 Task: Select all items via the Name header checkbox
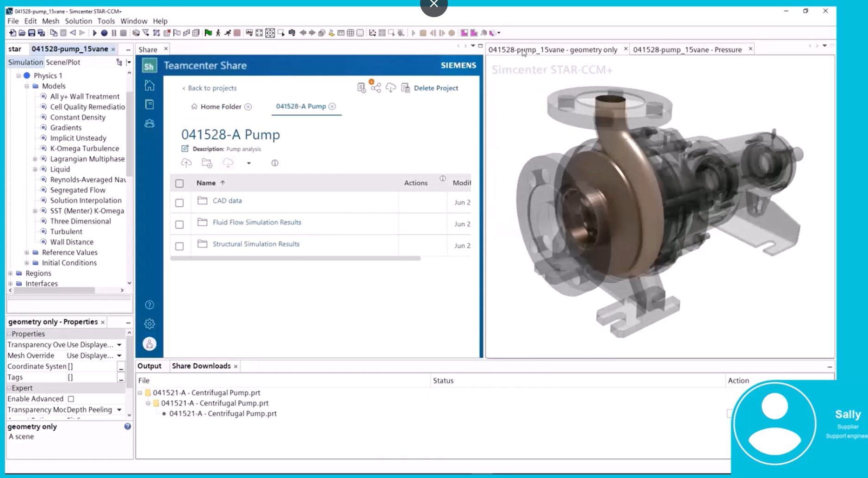click(x=180, y=183)
